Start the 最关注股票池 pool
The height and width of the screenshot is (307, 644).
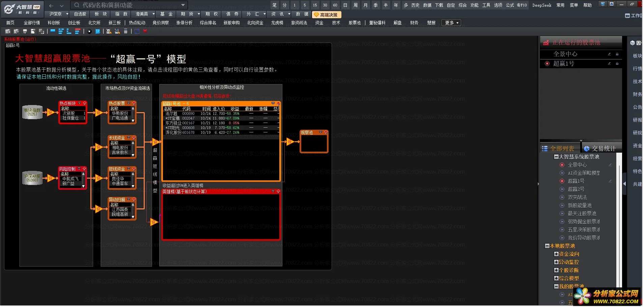point(562,213)
